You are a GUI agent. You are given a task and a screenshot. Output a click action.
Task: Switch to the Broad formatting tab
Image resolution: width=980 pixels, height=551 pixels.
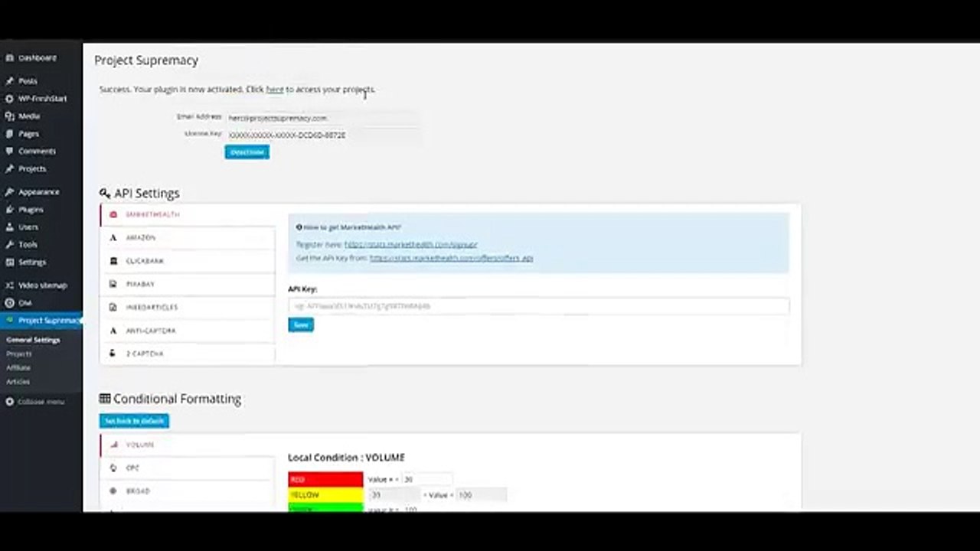click(187, 491)
